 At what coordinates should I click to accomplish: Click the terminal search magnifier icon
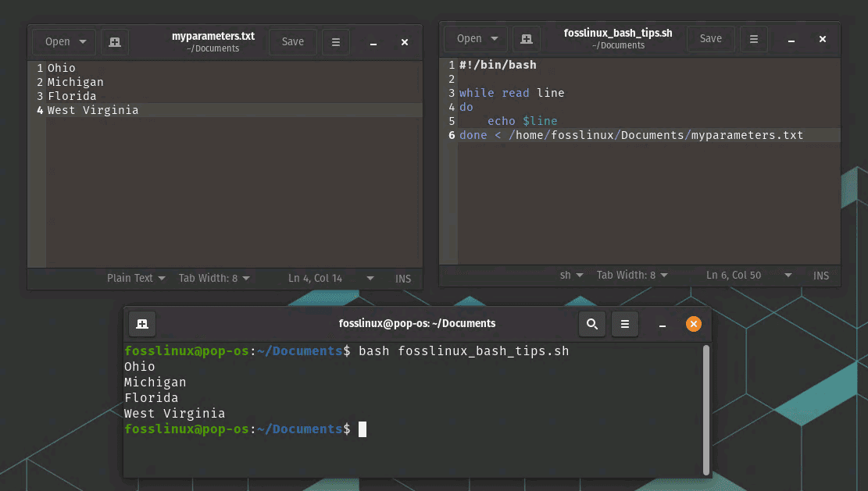(x=591, y=324)
